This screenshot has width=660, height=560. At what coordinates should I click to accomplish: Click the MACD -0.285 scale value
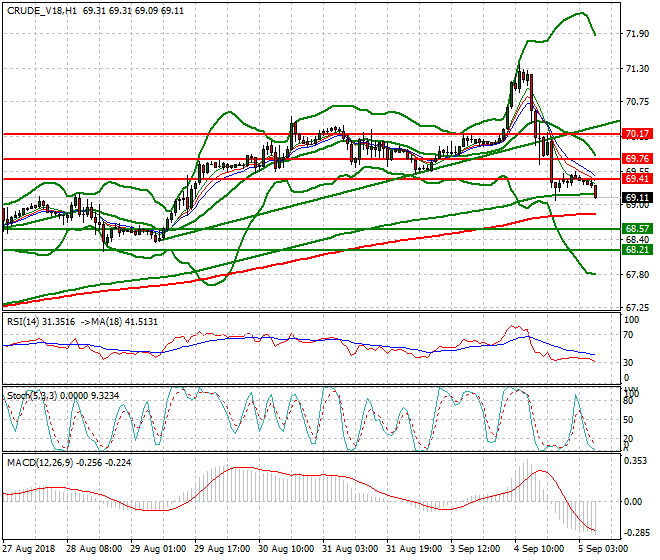[x=636, y=533]
